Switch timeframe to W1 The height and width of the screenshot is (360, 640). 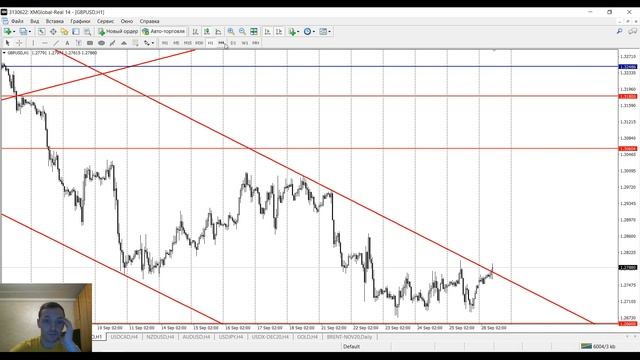click(244, 43)
